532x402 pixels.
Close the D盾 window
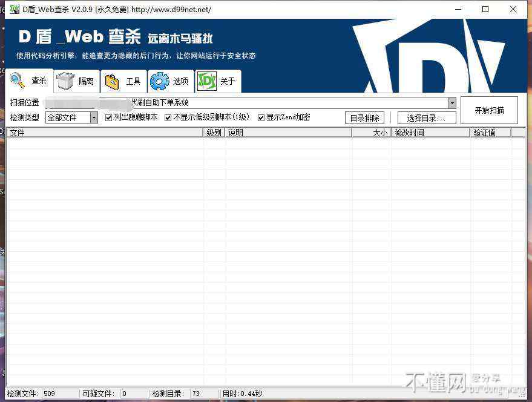(x=513, y=9)
